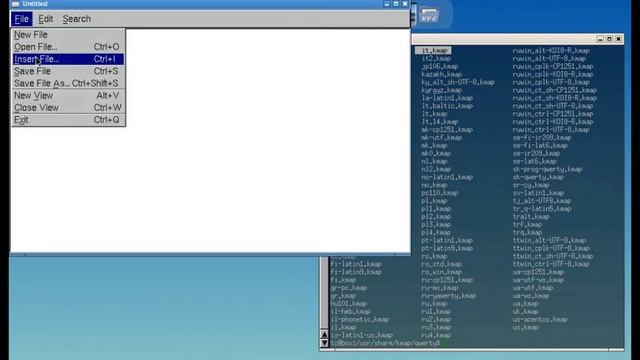Choose Open File... from the File menu

click(x=68, y=47)
